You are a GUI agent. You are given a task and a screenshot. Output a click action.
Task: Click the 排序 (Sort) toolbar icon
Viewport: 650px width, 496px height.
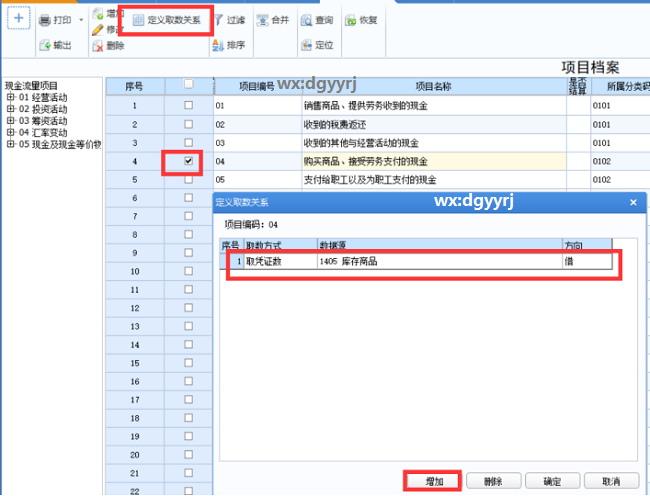tap(219, 46)
